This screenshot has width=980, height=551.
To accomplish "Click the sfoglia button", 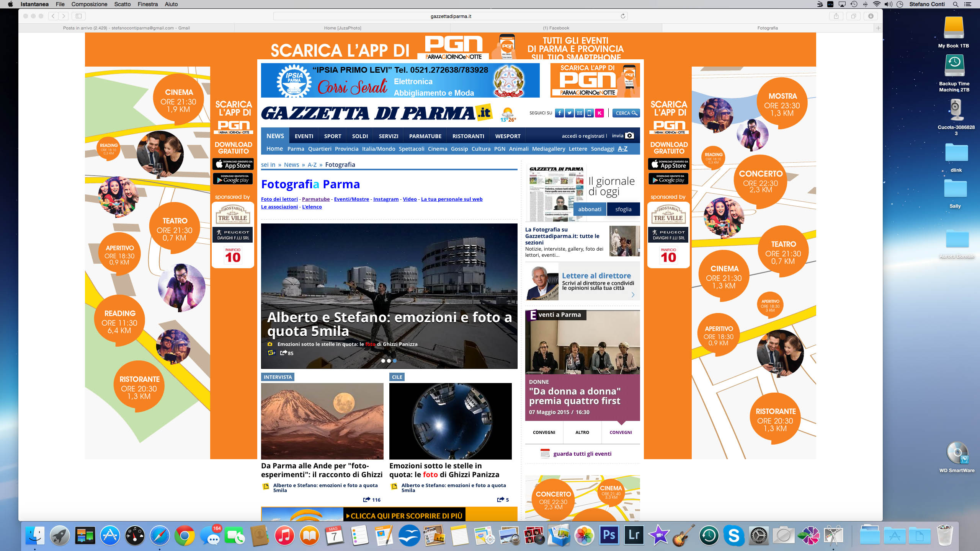I will pos(623,209).
